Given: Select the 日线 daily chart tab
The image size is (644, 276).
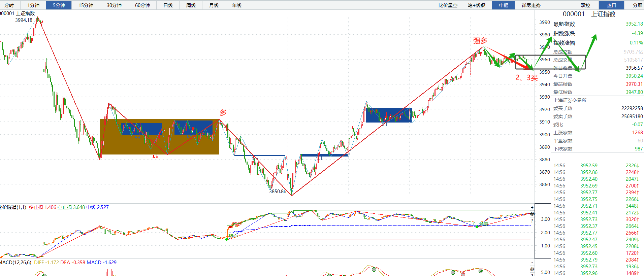Looking at the screenshot, I should point(168,5).
